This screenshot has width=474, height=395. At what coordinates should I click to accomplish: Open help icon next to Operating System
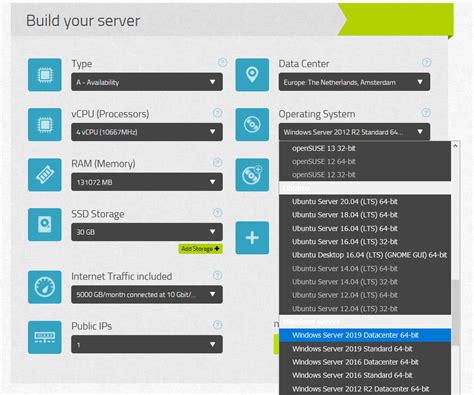click(x=426, y=113)
